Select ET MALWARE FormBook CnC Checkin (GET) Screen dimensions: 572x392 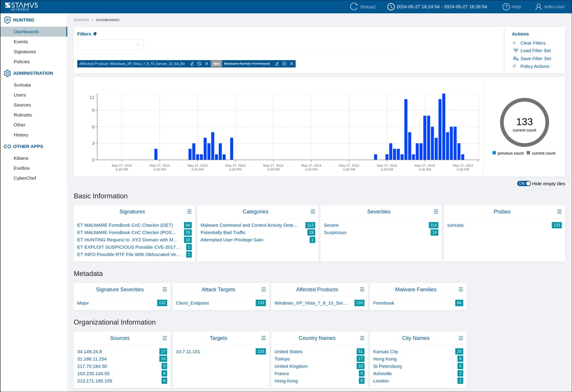coord(125,225)
